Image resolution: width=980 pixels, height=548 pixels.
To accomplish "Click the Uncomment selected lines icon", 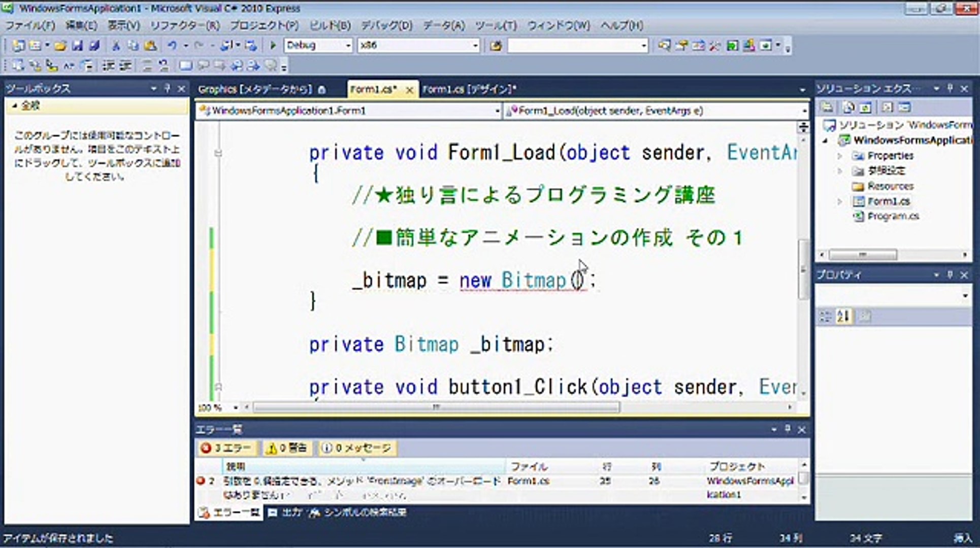I will pos(163,65).
